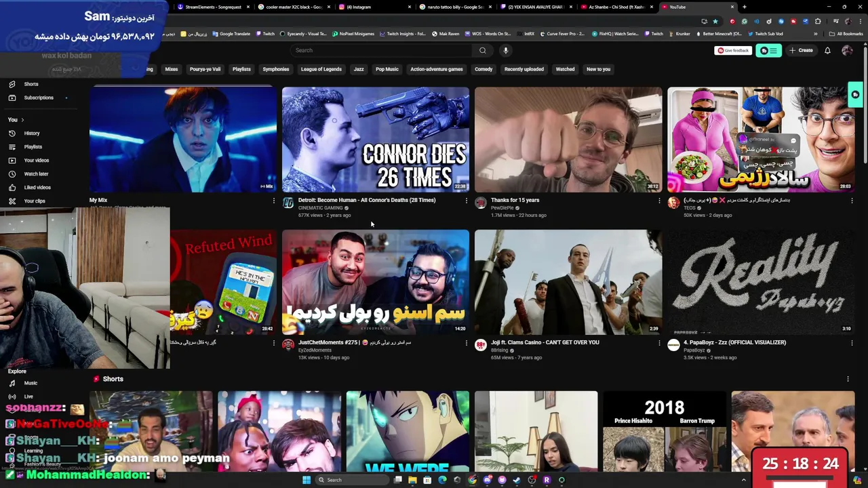Open a new browser tab
This screenshot has width=868, height=488.
point(744,7)
